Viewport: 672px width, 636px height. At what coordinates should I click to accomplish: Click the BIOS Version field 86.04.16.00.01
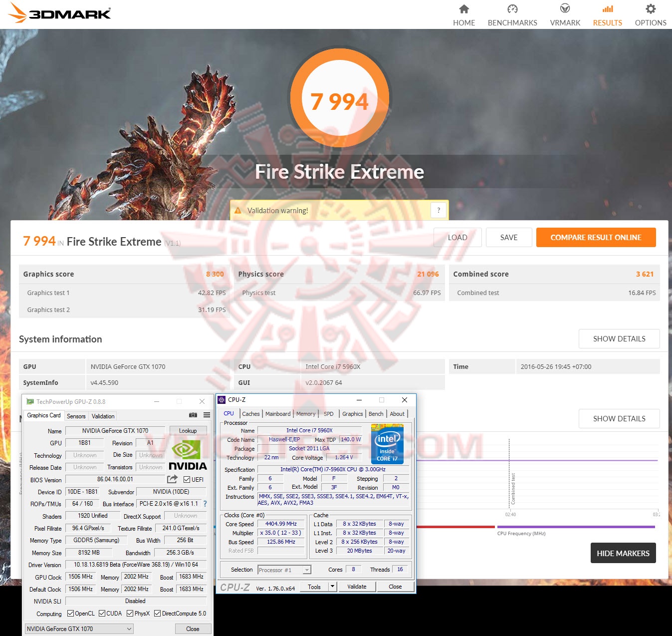click(115, 479)
